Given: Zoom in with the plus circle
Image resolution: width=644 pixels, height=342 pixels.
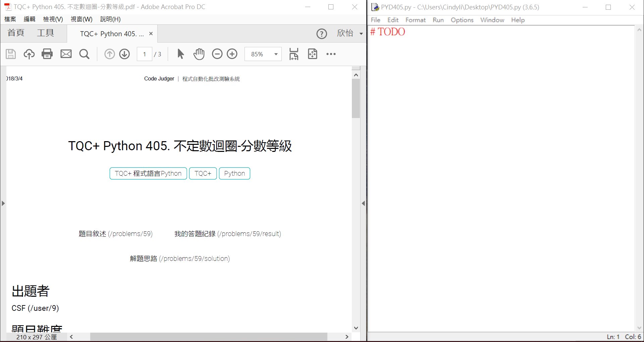Looking at the screenshot, I should (232, 54).
